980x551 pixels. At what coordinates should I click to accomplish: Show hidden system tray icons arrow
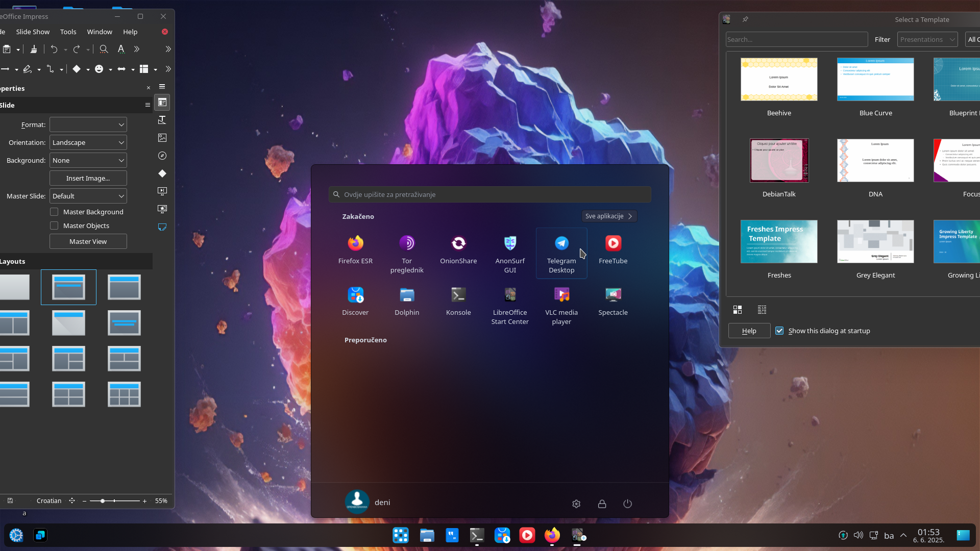pos(903,535)
